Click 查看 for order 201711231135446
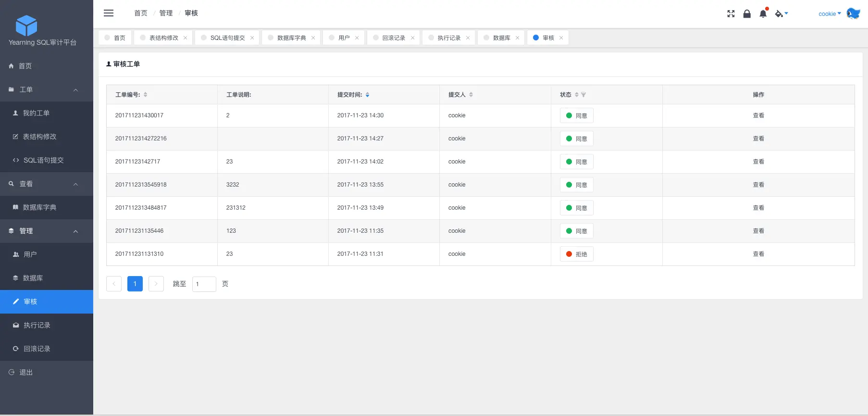The width and height of the screenshot is (868, 416). pos(758,231)
